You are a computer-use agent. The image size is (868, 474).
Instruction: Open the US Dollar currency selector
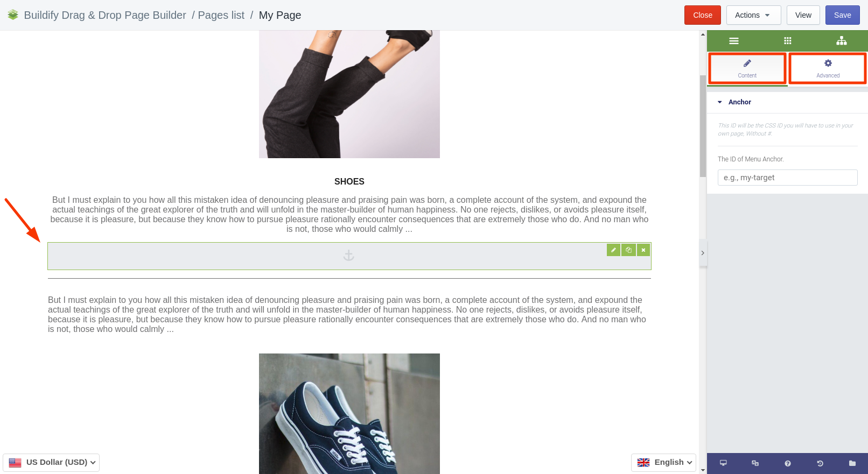51,462
